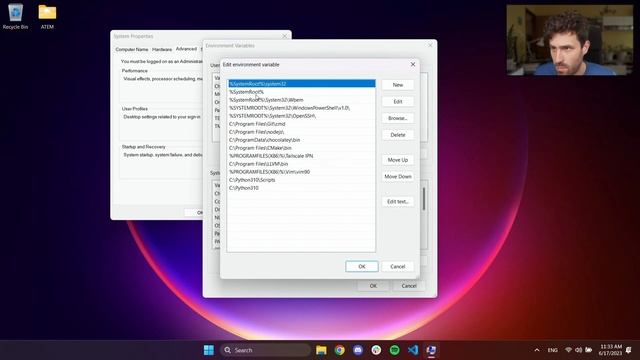Viewport: 640px width, 360px height.
Task: Open File Explorer from the taskbar
Action: click(x=321, y=350)
